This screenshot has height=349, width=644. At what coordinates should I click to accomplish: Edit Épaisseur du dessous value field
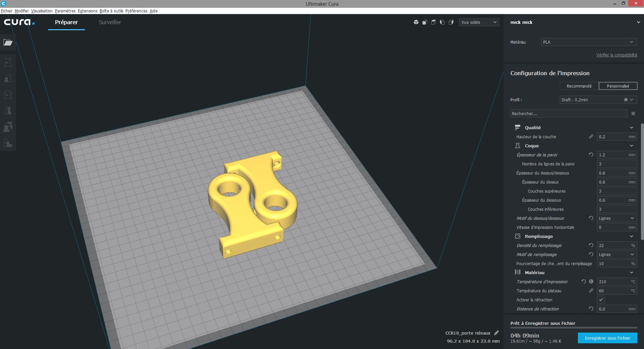[617, 200]
